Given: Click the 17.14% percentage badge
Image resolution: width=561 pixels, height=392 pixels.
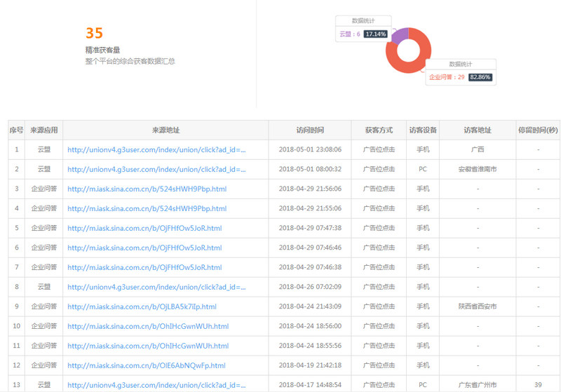Looking at the screenshot, I should click(x=375, y=34).
